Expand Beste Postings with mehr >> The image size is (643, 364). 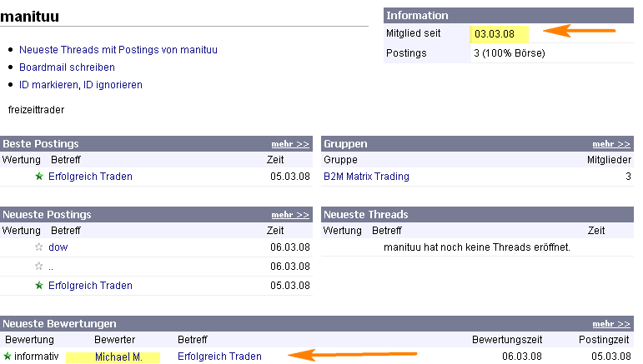coord(290,144)
